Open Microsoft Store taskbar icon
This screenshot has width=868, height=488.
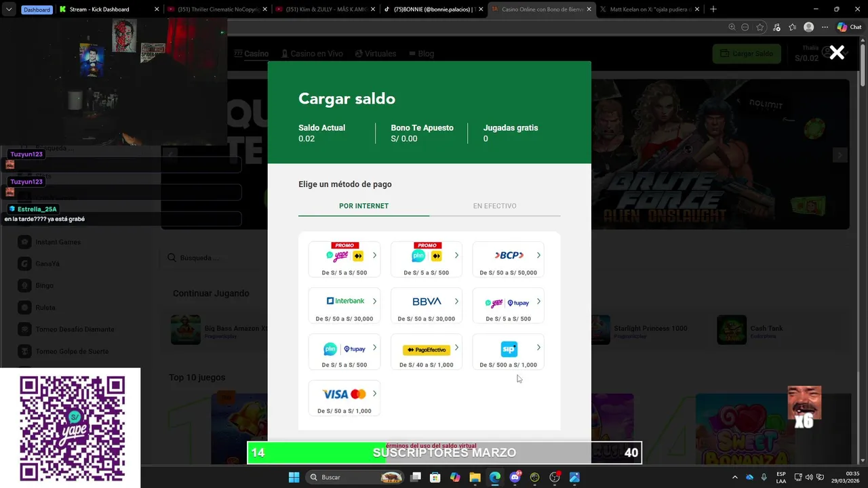coord(435,477)
